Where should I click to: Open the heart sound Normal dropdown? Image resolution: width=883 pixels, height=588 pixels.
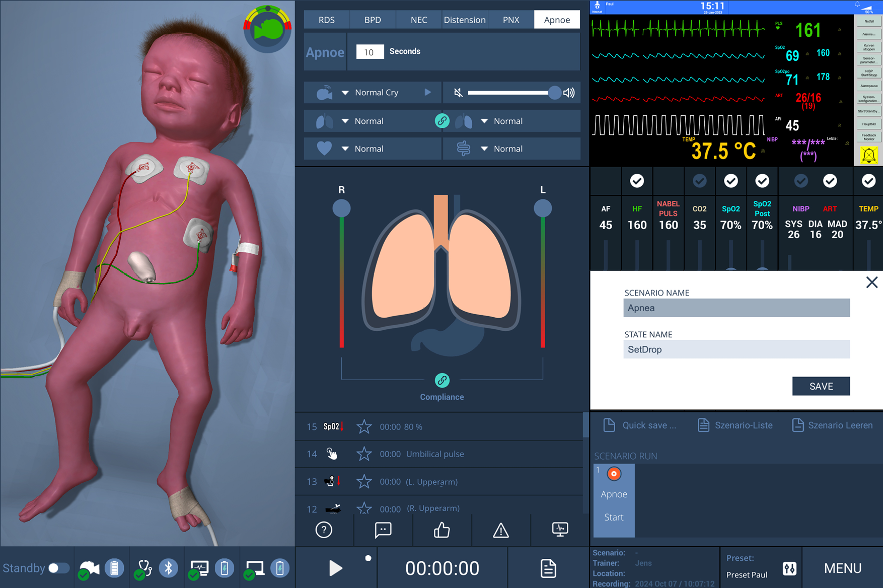[345, 149]
